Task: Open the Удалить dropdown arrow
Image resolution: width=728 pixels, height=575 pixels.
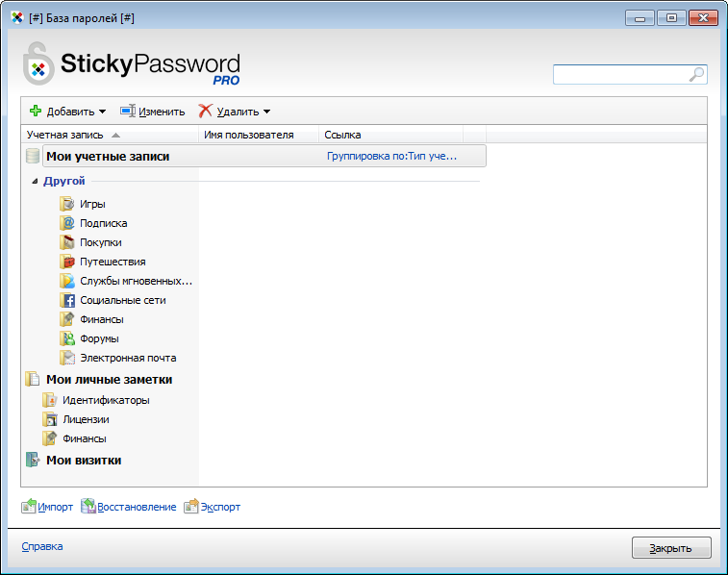Action: (x=267, y=112)
